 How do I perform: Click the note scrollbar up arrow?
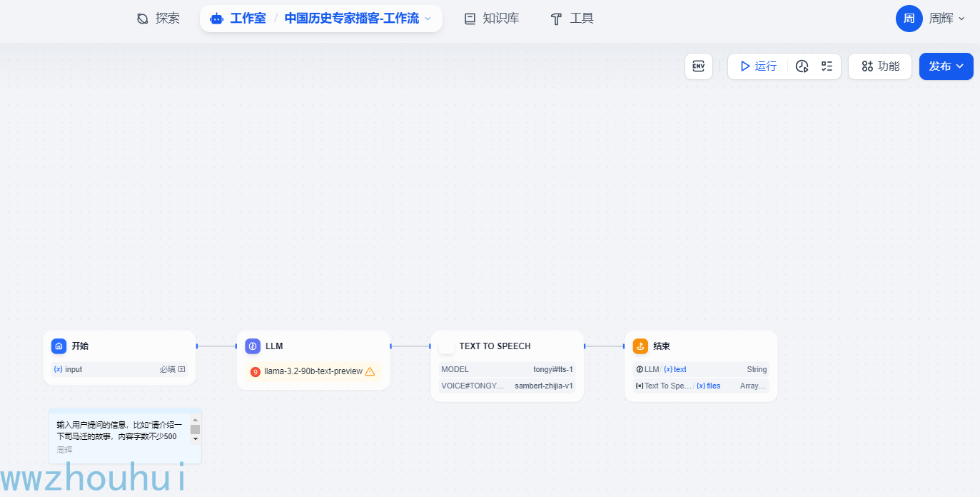pos(195,420)
